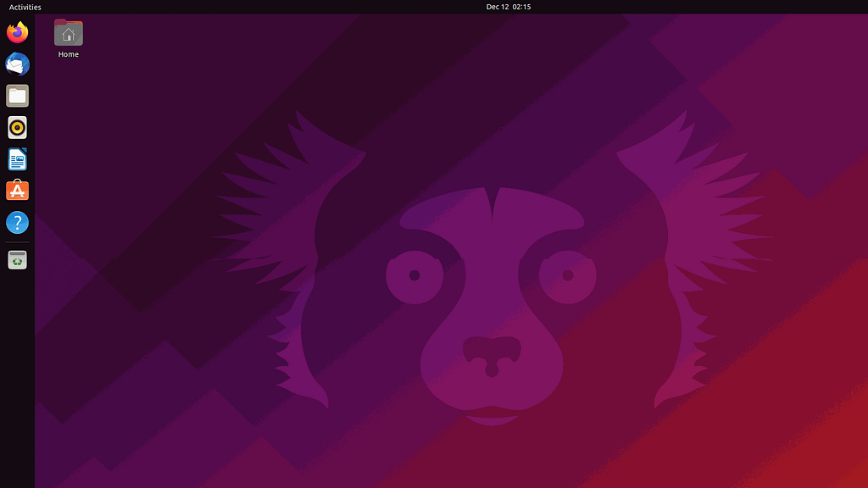
Task: Click the wallpaper mascot's right eye
Action: point(567,276)
